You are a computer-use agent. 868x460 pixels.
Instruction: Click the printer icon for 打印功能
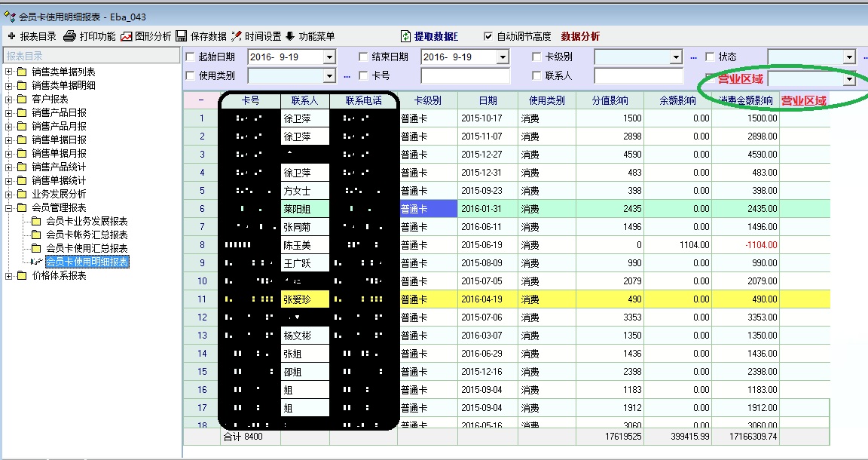point(69,36)
